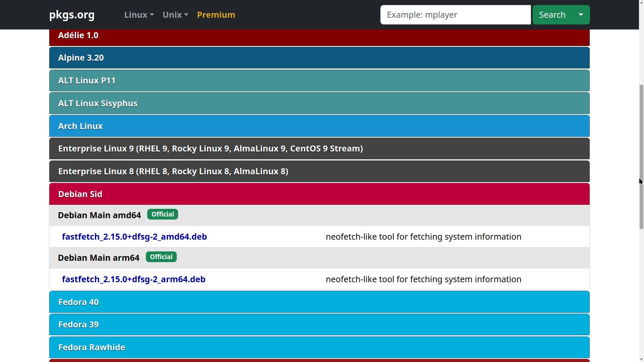Click the scrollbar down arrow
644x362 pixels.
point(641,359)
